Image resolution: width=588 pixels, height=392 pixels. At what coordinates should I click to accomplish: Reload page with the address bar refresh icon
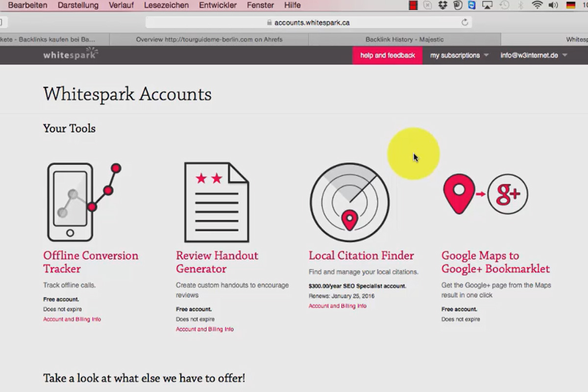pos(465,23)
